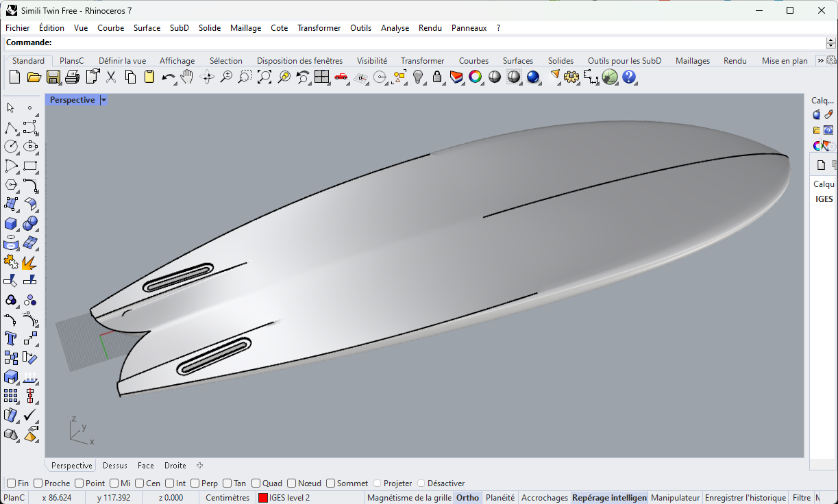Image resolution: width=838 pixels, height=504 pixels.
Task: Click the Save file icon
Action: [x=53, y=77]
